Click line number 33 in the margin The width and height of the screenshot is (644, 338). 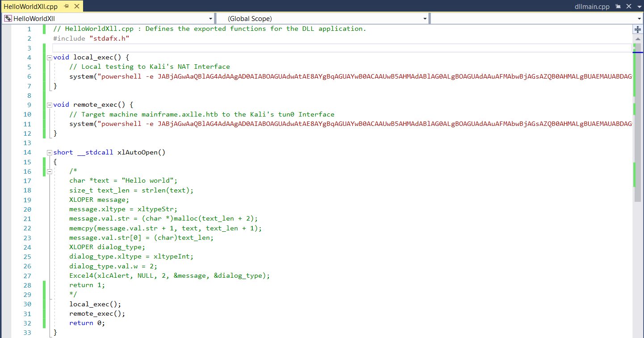tap(27, 333)
